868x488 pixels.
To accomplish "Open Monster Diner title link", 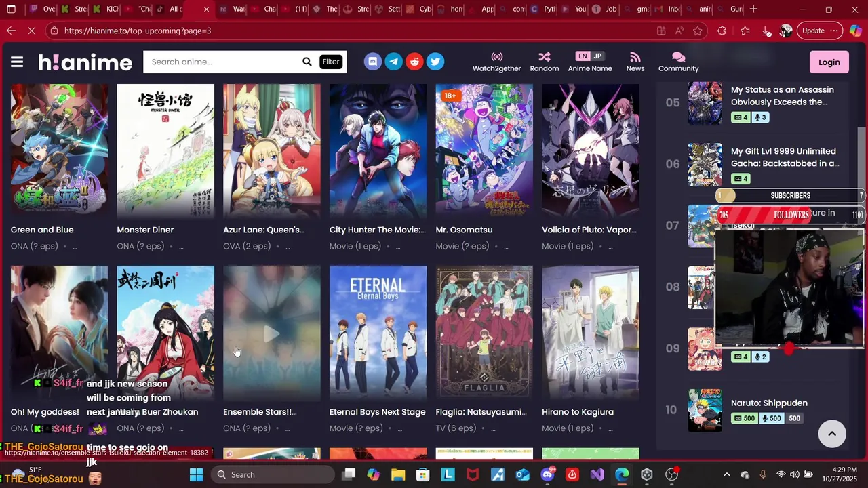I will 145,230.
